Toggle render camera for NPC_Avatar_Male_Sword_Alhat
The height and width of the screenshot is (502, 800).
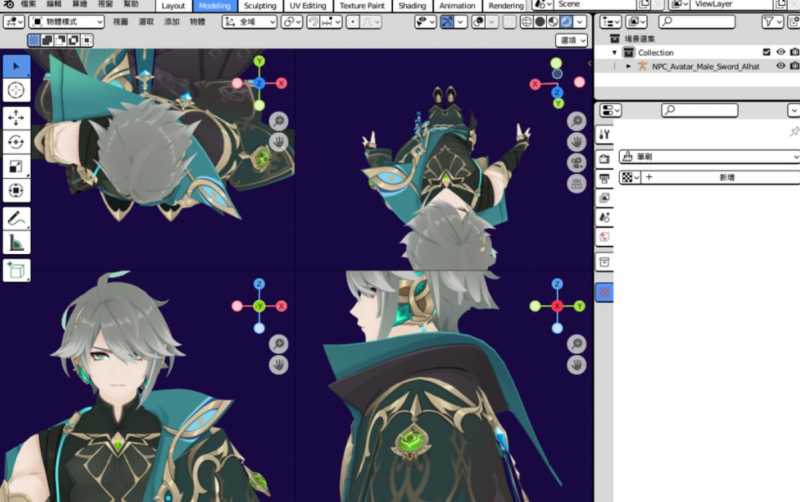click(x=794, y=66)
